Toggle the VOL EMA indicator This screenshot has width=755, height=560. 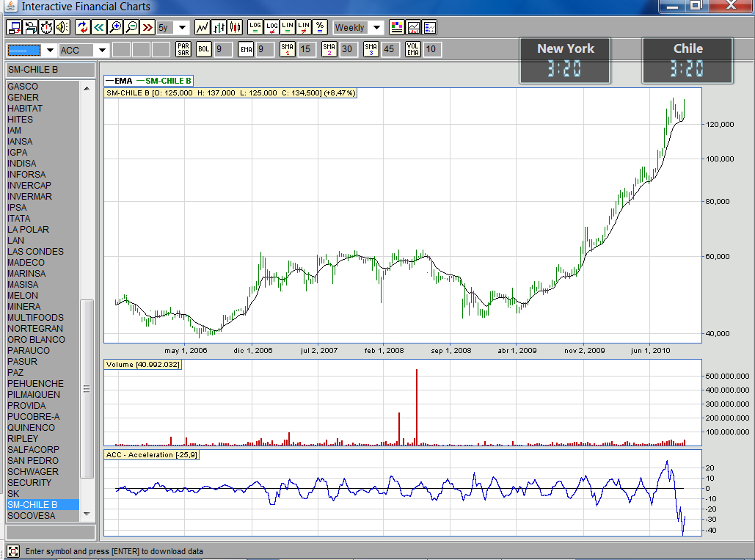click(x=413, y=49)
